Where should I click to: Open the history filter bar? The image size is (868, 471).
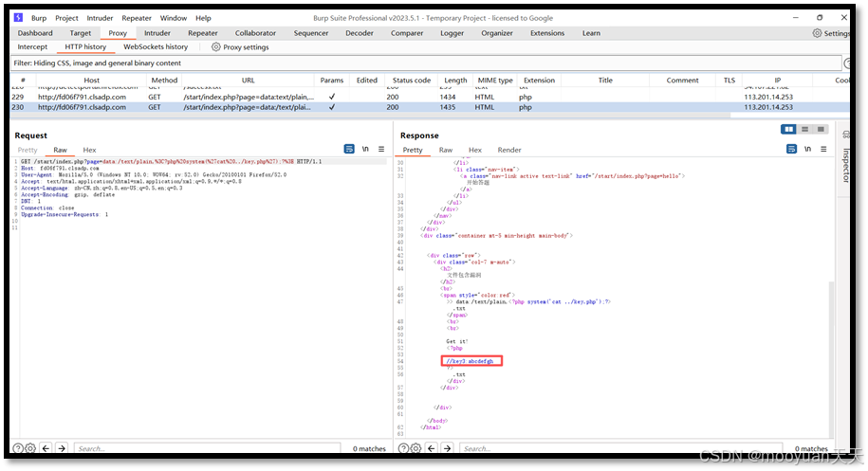(x=426, y=63)
